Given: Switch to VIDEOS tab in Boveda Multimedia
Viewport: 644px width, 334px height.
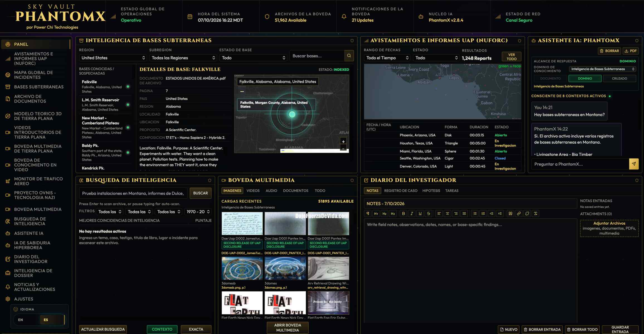Looking at the screenshot, I should 253,191.
